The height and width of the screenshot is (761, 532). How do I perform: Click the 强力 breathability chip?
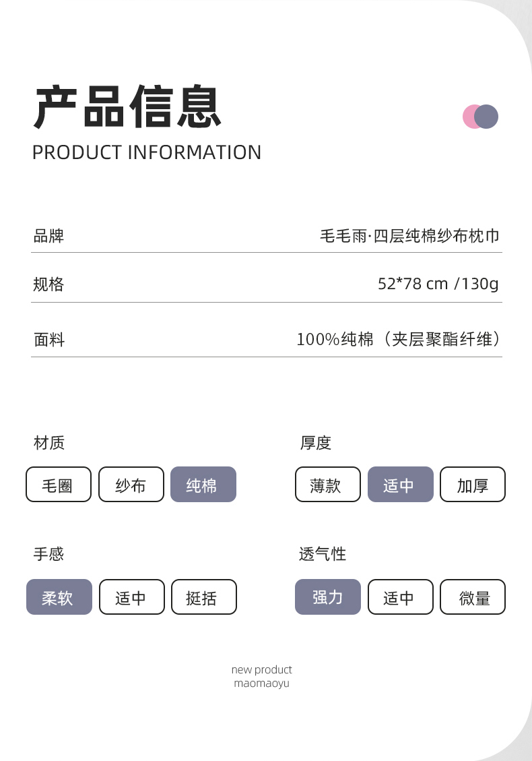coord(327,597)
